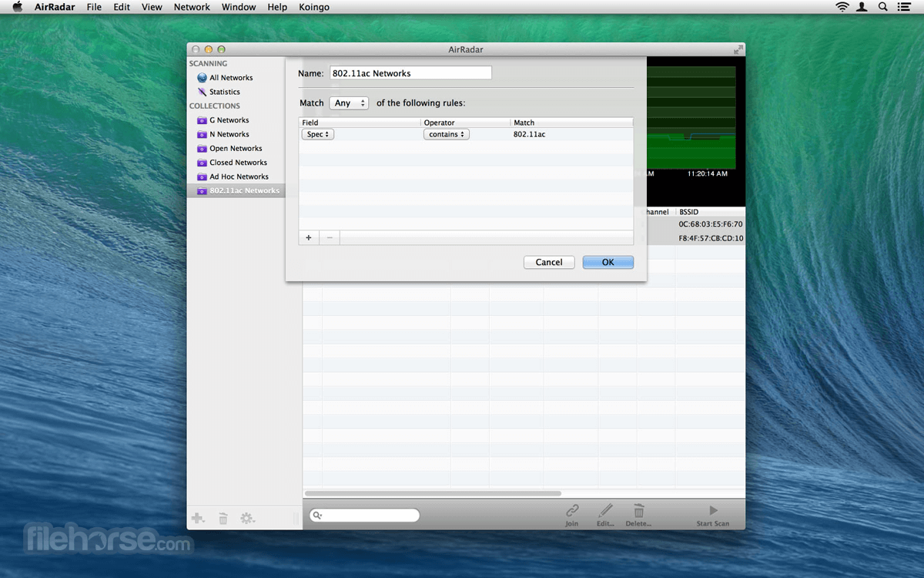Click the Field column header
The width and height of the screenshot is (924, 578).
point(360,123)
